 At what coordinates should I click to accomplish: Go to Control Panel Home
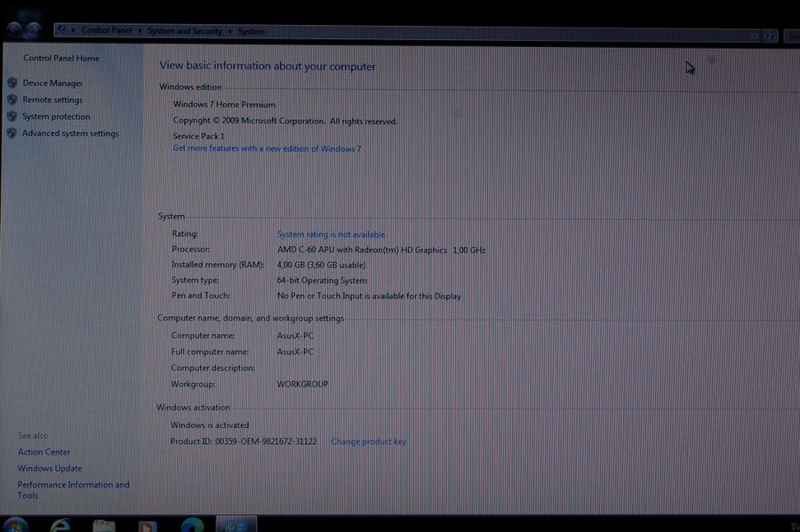point(61,59)
